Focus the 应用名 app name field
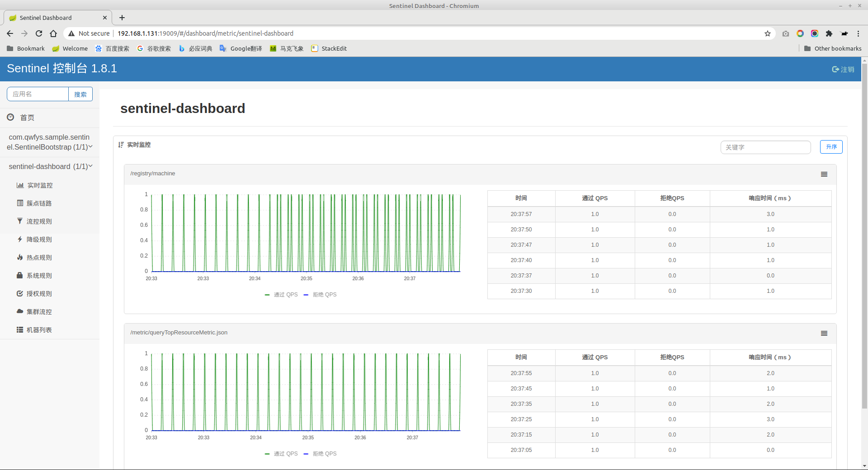This screenshot has height=470, width=868. tap(38, 94)
